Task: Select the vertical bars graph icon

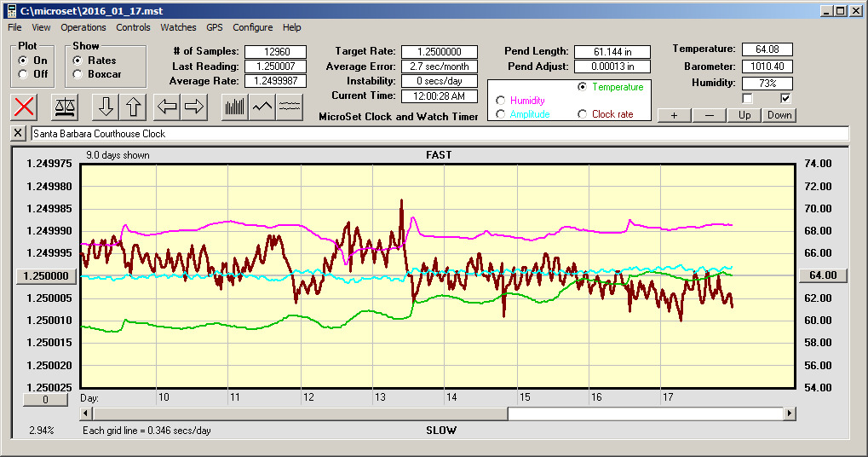Action: [x=234, y=107]
